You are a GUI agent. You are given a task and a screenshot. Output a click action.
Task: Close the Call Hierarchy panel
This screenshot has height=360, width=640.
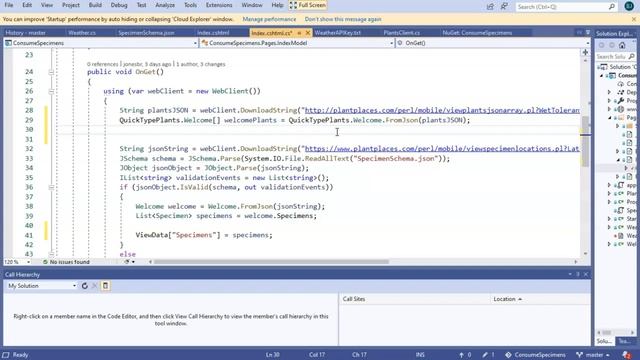[x=586, y=274]
